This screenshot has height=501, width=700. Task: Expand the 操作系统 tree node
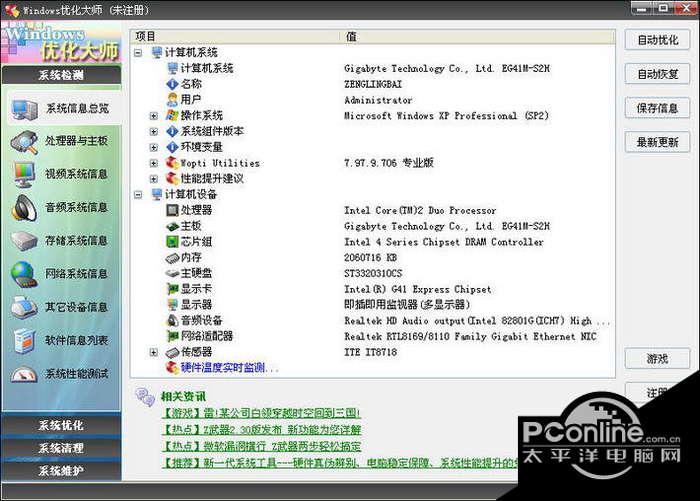click(154, 116)
